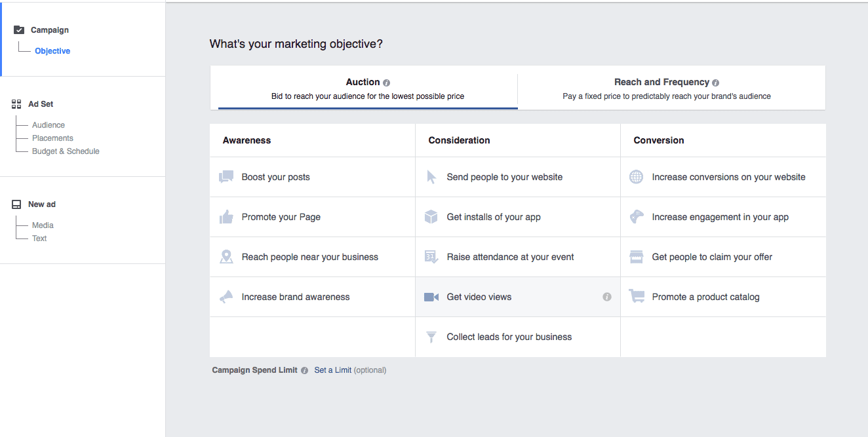The width and height of the screenshot is (868, 437).
Task: Click the game controller icon for app engagement
Action: pos(636,217)
